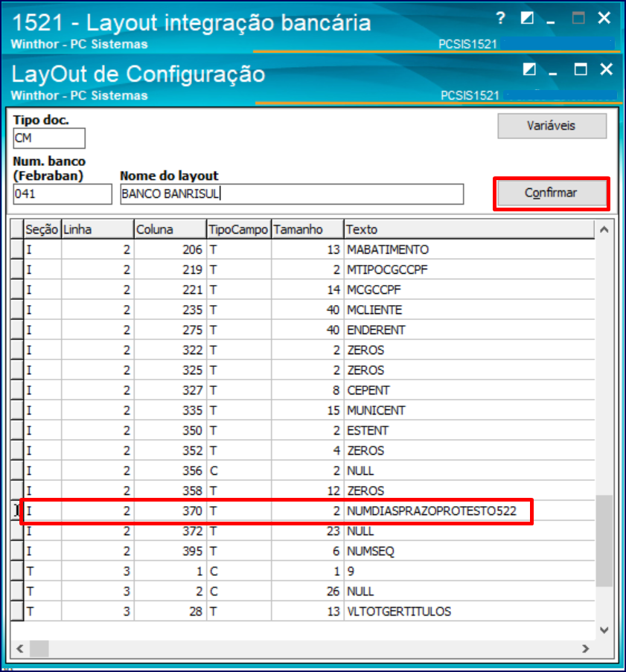Sort by the Seção column header
The image size is (626, 672).
42,229
